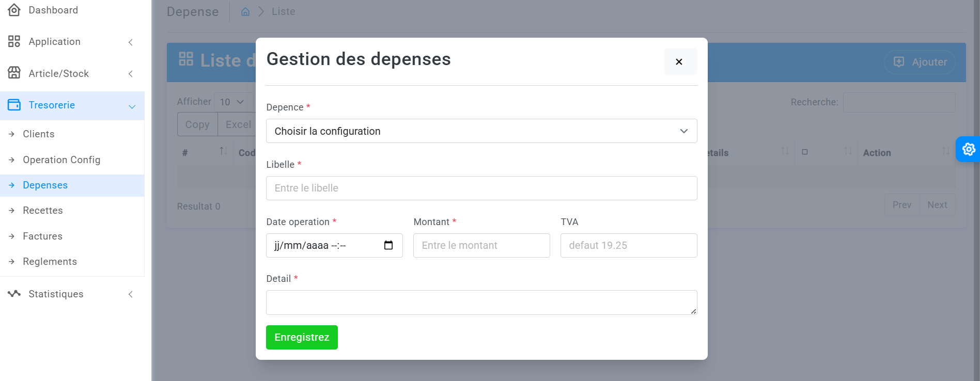980x381 pixels.
Task: Focus the Recherche search field
Action: pos(899,102)
